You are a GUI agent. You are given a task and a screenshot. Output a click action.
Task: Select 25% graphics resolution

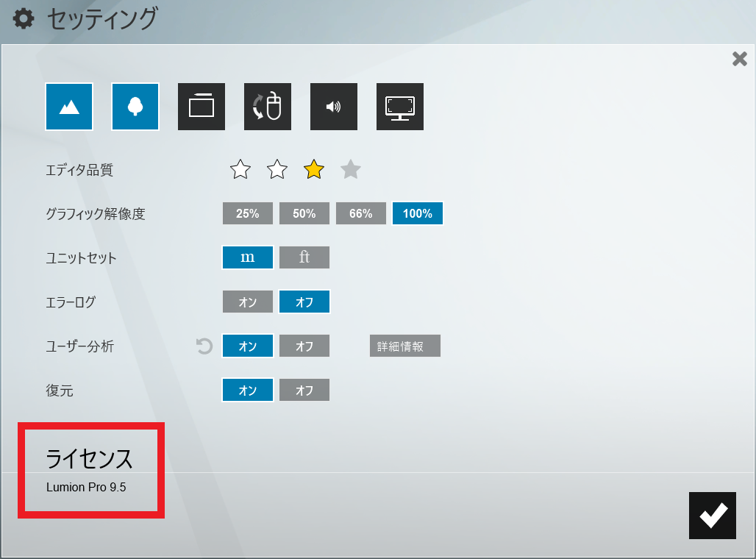click(x=248, y=213)
